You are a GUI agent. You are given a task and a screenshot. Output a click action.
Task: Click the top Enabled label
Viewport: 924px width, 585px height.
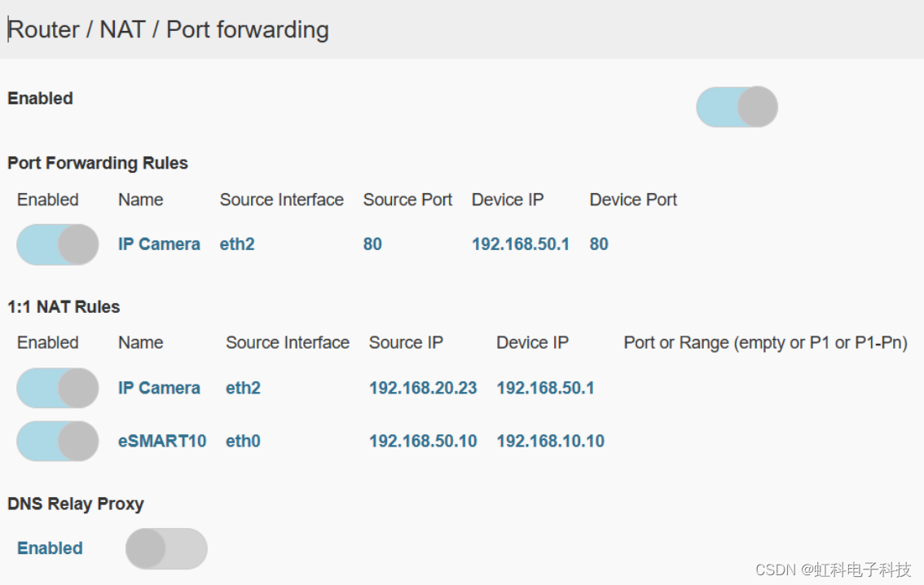40,98
